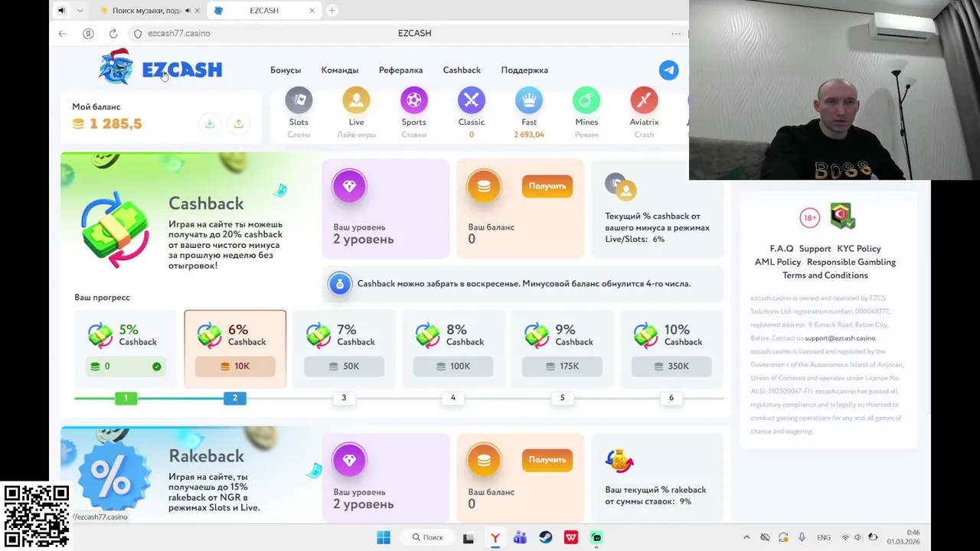
Task: Open Microsoft Teams from the taskbar
Action: [x=520, y=537]
